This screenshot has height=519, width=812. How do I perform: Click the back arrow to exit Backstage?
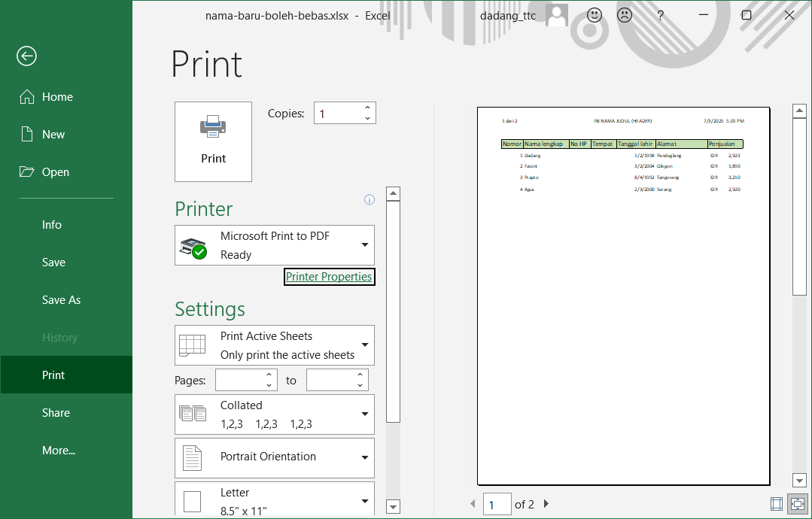coord(27,56)
